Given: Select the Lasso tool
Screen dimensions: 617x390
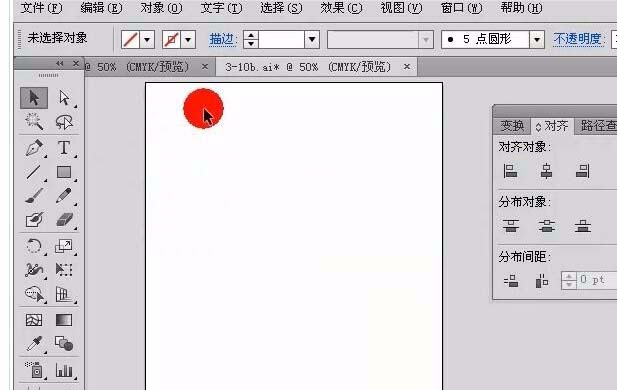Looking at the screenshot, I should point(64,122).
